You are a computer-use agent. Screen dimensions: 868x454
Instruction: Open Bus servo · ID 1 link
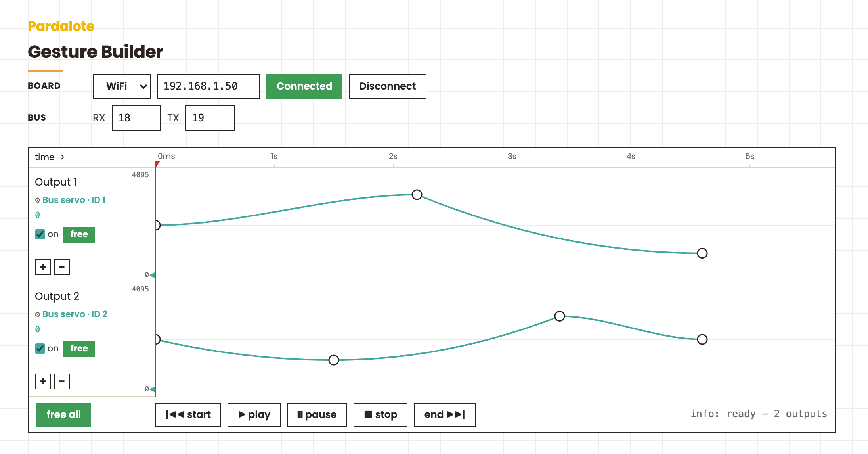(74, 200)
